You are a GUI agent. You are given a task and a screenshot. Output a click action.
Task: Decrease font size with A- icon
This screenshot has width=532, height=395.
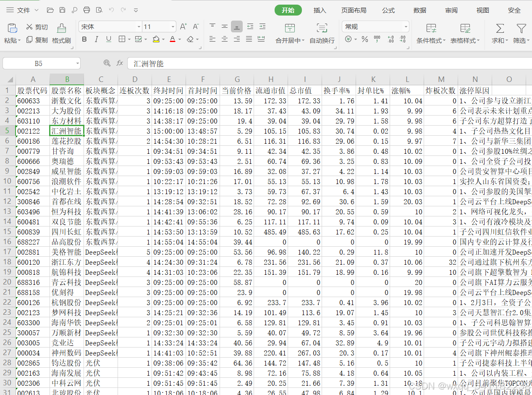pos(196,27)
